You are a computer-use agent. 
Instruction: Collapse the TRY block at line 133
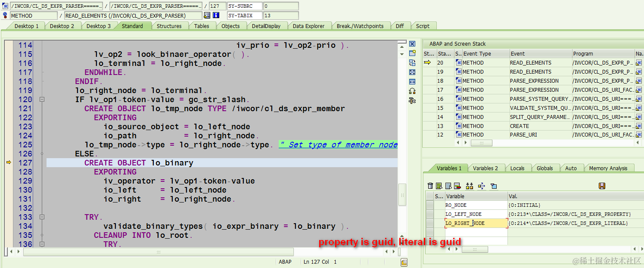tap(42, 217)
